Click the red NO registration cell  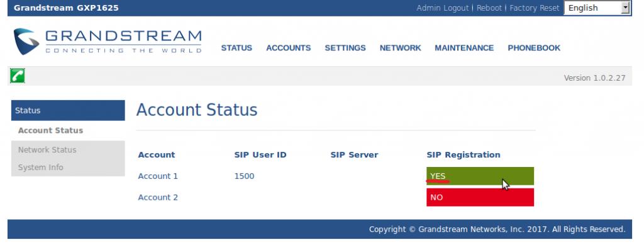pyautogui.click(x=480, y=197)
